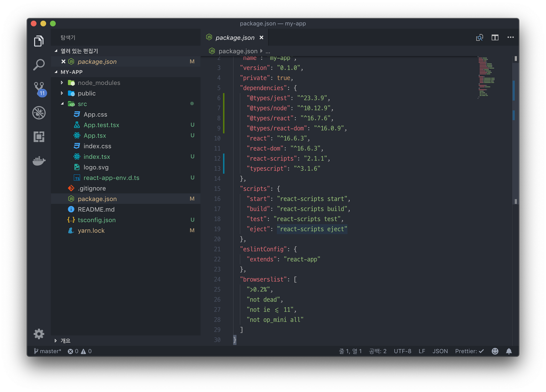
Task: Open the Extensions view
Action: pyautogui.click(x=39, y=137)
